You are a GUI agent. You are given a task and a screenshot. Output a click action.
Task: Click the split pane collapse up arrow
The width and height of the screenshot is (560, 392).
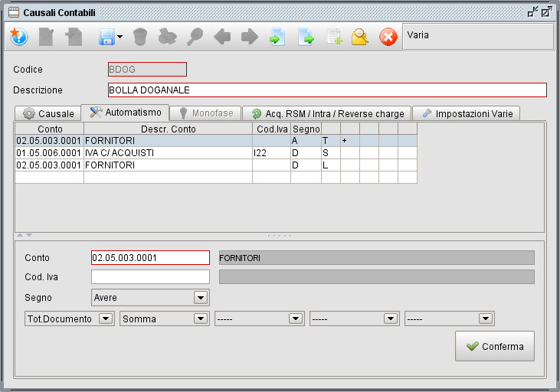[x=20, y=235]
